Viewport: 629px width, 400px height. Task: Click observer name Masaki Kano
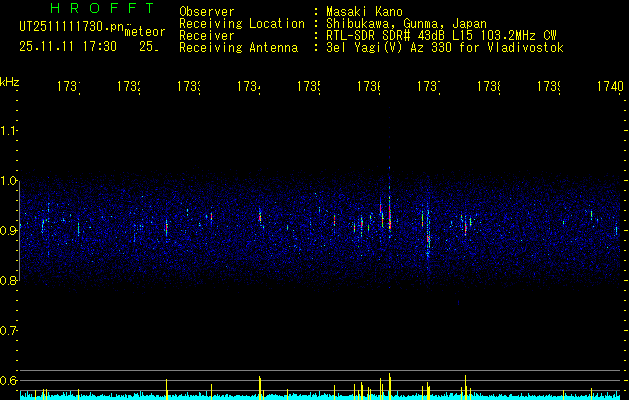[364, 12]
